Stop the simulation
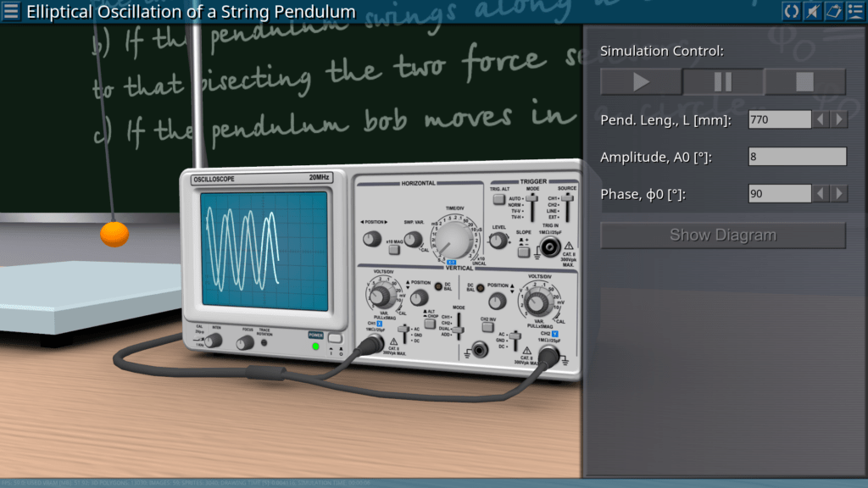 [804, 82]
